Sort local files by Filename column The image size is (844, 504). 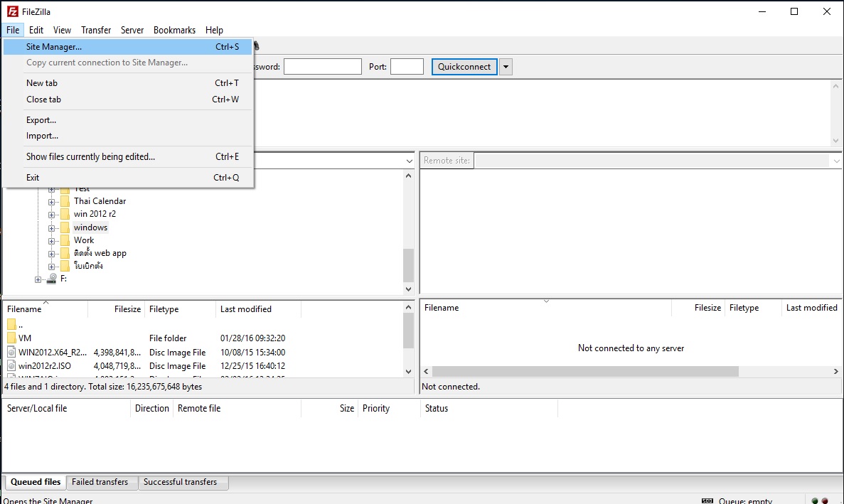click(46, 309)
